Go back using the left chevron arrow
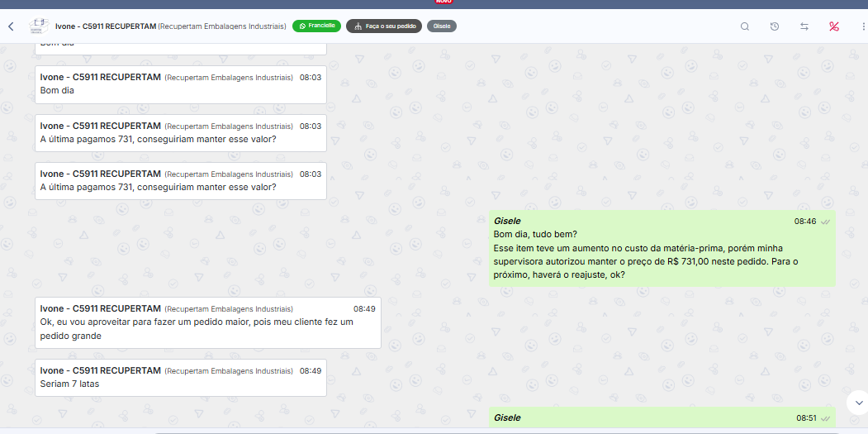868x434 pixels. [x=11, y=26]
